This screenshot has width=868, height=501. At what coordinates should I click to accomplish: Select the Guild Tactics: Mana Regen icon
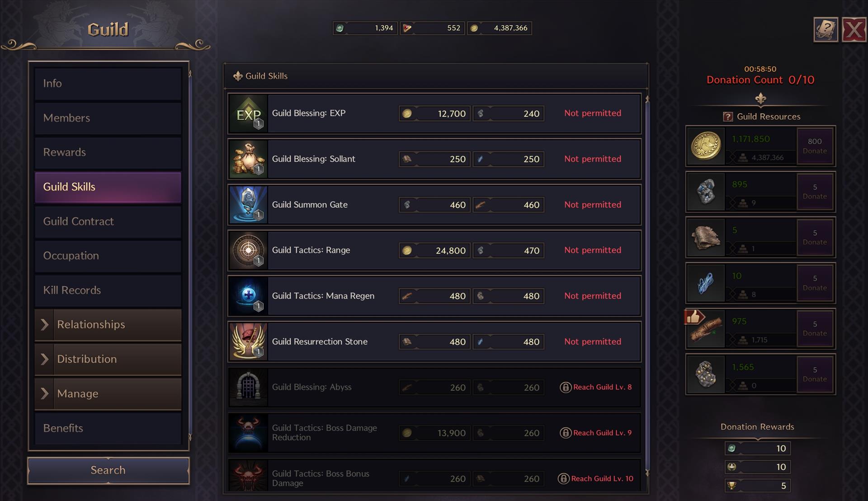tap(248, 296)
